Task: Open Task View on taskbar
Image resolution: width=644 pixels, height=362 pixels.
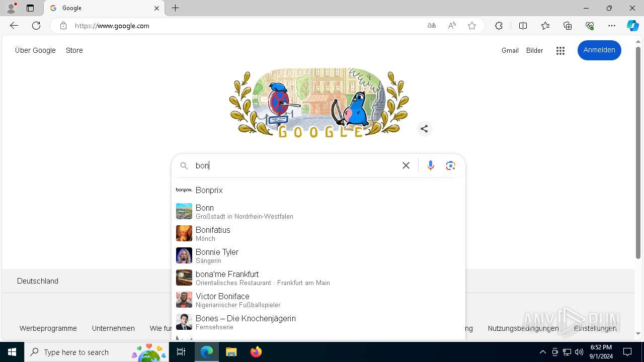Action: [182, 352]
